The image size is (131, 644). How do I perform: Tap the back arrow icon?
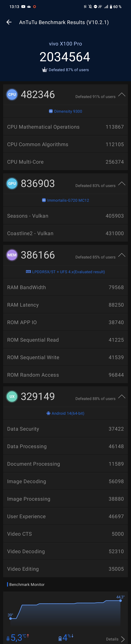[x=9, y=22]
